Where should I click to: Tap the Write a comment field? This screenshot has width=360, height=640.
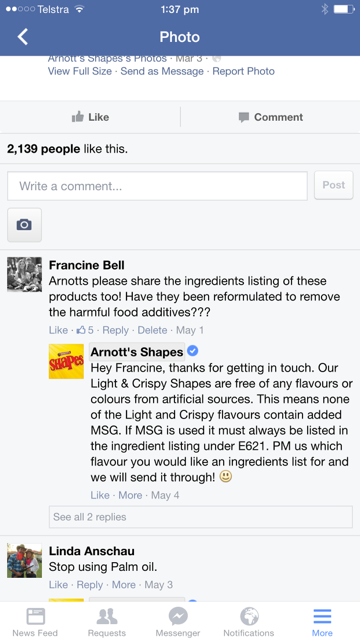coord(157,186)
